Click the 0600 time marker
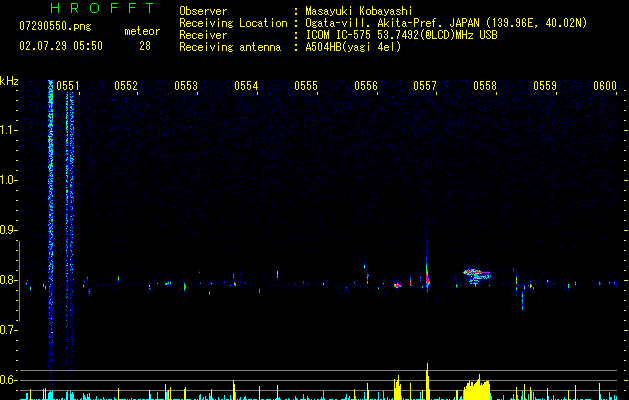Image resolution: width=629 pixels, height=400 pixels. 605,86
